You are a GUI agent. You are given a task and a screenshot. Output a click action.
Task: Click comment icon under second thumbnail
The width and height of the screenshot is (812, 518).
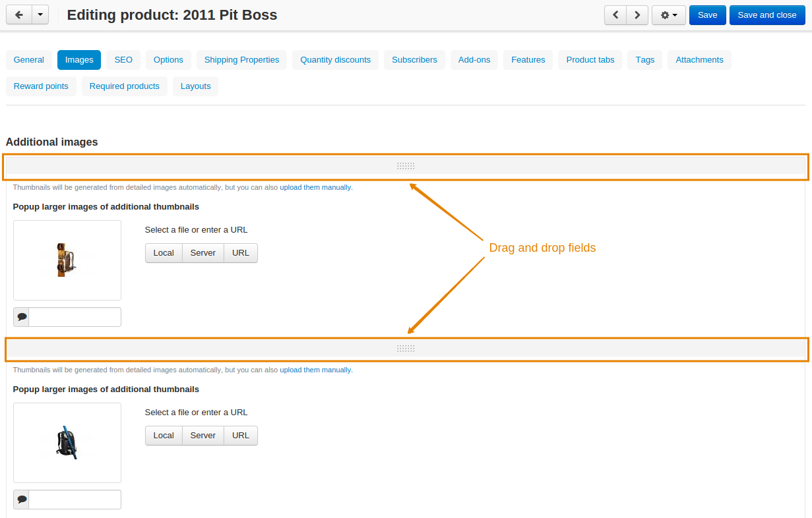[22, 500]
